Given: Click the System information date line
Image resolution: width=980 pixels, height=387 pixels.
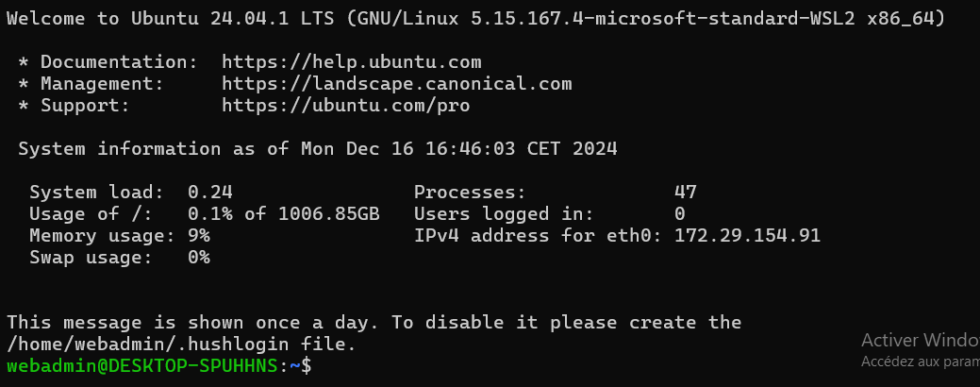Looking at the screenshot, I should pos(317,148).
